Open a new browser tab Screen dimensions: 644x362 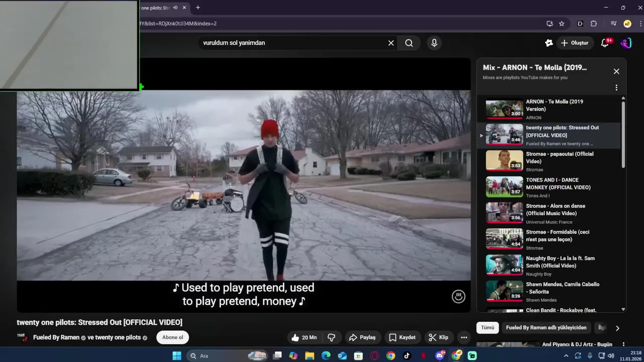[x=198, y=8]
